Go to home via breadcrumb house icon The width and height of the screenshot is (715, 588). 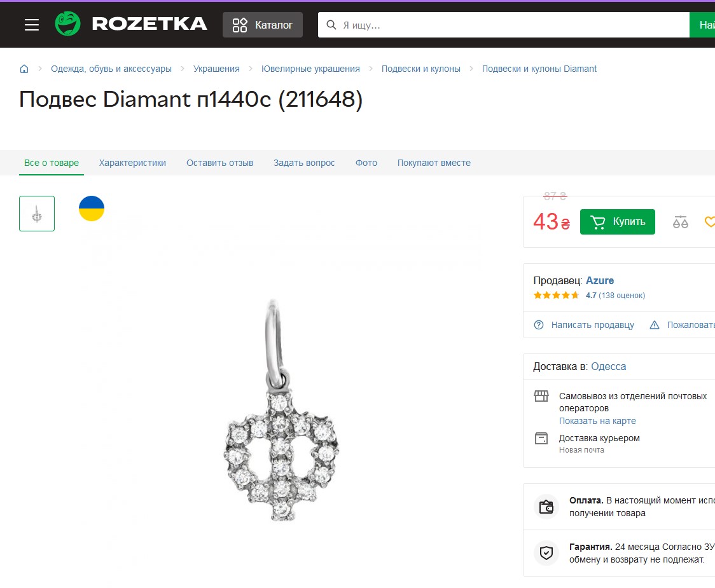click(x=25, y=69)
